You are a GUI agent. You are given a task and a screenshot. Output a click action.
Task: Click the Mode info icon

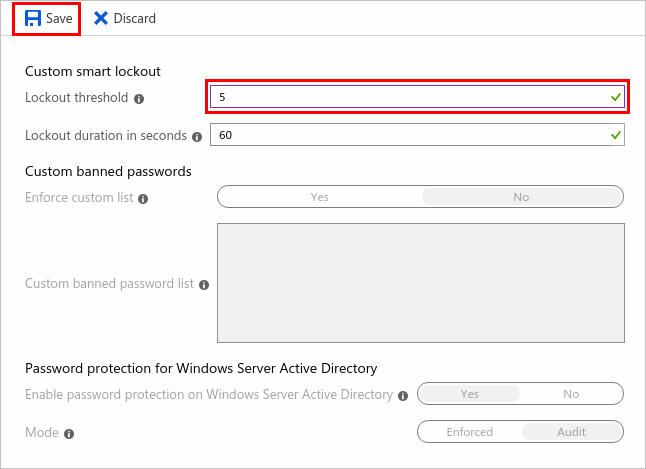coord(69,434)
